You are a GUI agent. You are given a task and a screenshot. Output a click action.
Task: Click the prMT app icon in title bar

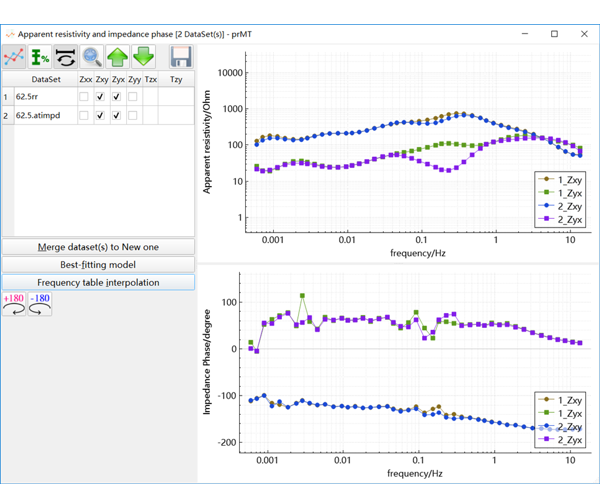click(x=10, y=34)
